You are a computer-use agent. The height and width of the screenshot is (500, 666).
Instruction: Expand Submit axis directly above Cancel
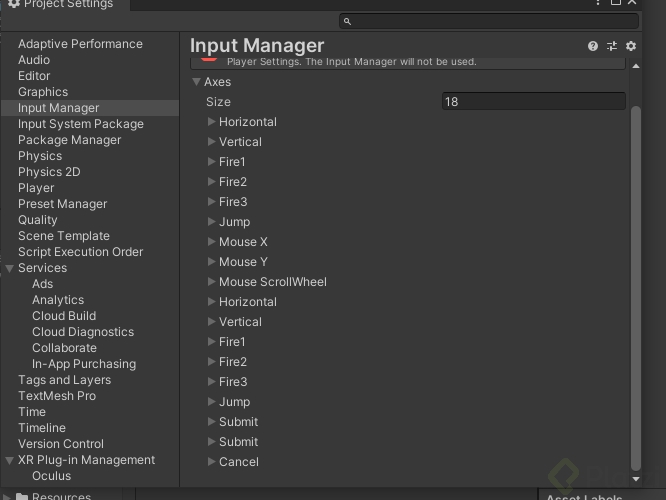point(211,442)
